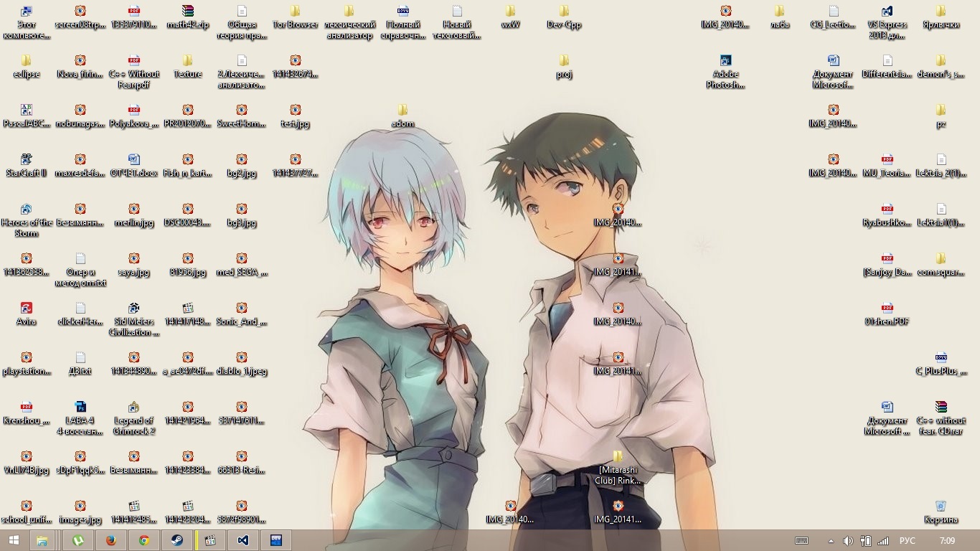Launch Steam from the taskbar
Screen dimensions: 980x551
(176, 540)
